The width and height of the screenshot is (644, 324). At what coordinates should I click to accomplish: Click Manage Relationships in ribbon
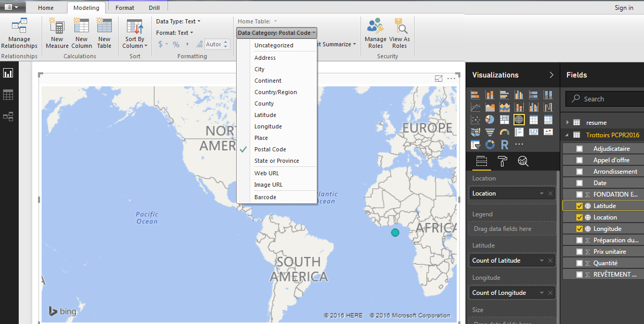[x=19, y=33]
